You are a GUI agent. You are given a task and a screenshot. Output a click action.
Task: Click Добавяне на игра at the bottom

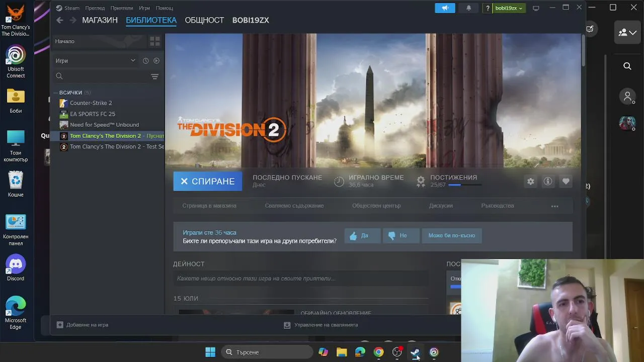click(x=83, y=325)
